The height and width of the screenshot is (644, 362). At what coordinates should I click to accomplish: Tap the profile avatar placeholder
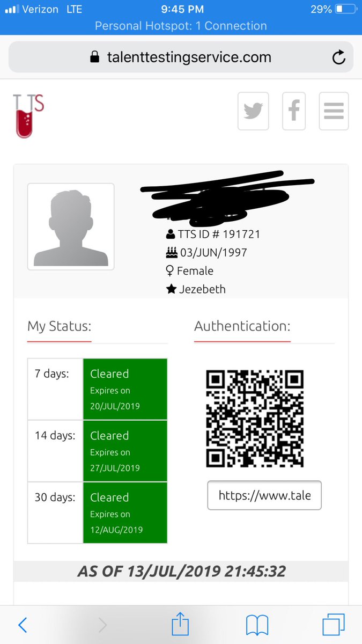pyautogui.click(x=71, y=226)
